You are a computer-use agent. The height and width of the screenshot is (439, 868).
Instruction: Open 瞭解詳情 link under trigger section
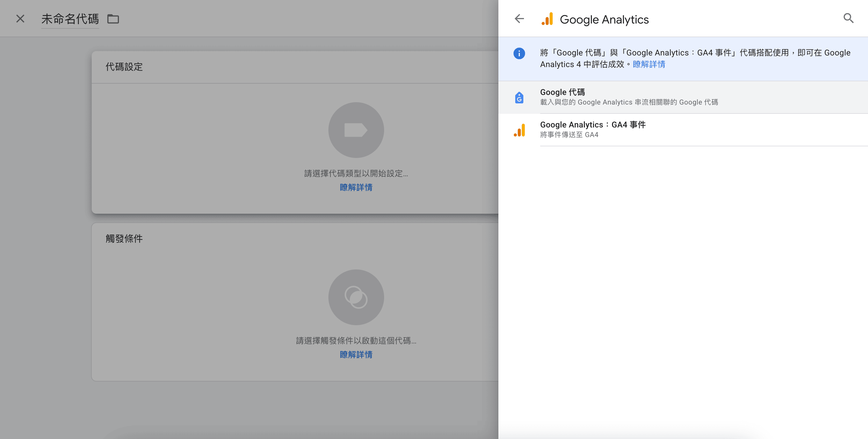coord(356,355)
